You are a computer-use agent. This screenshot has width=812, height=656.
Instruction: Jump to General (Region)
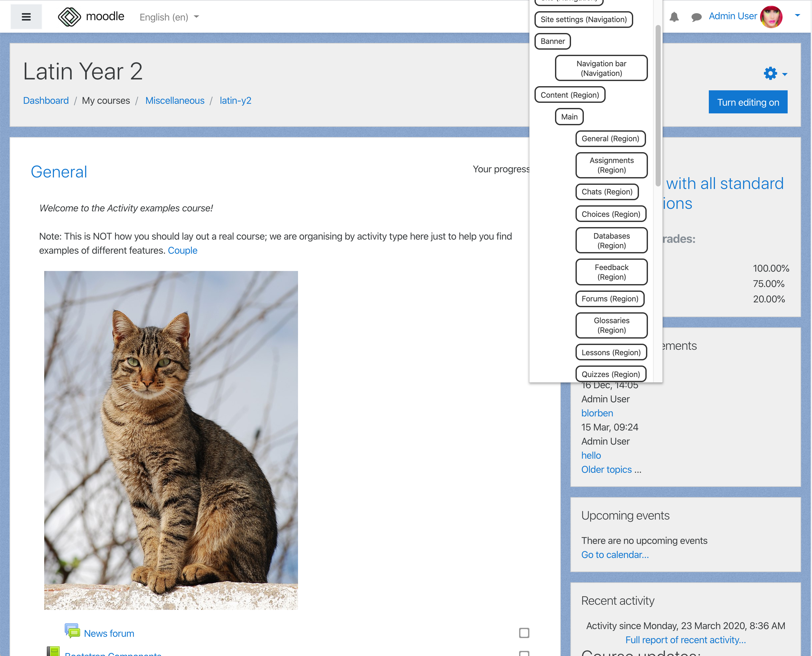click(x=610, y=139)
